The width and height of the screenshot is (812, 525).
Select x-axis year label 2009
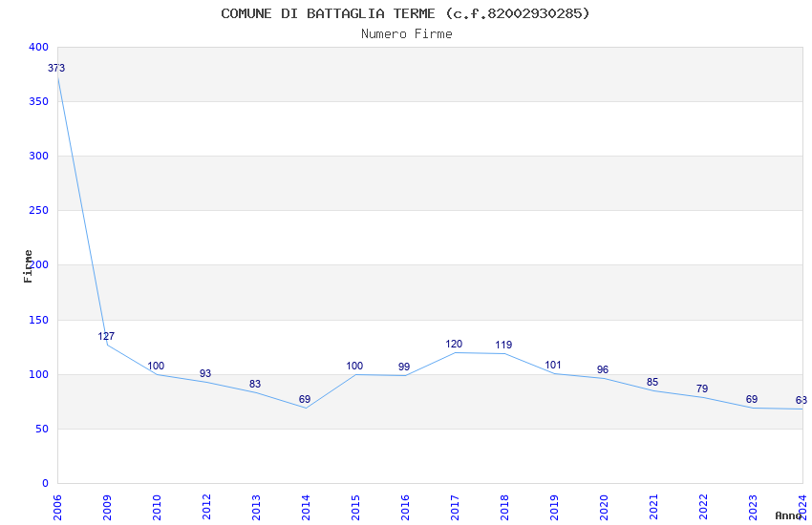[x=107, y=507]
